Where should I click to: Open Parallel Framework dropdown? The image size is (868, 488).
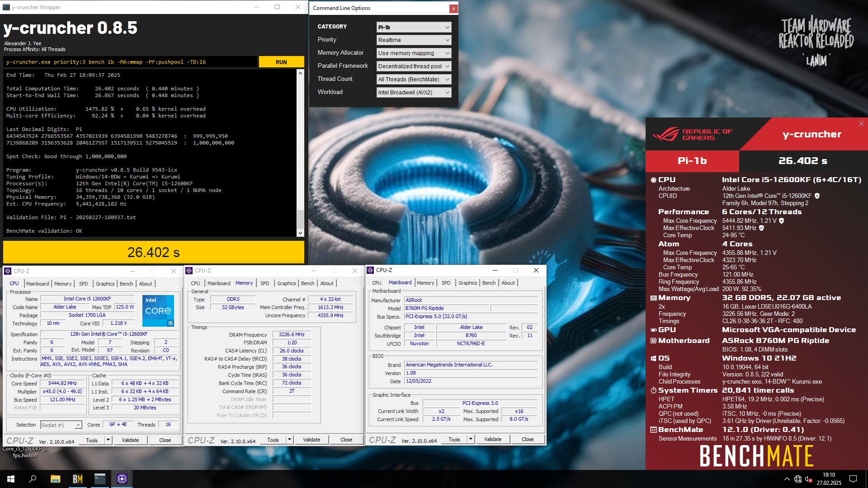tap(414, 66)
